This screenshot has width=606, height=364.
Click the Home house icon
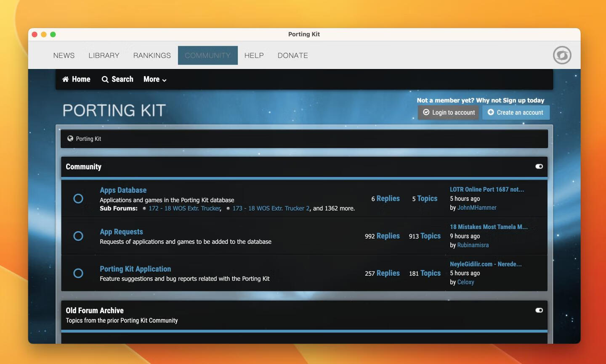65,79
